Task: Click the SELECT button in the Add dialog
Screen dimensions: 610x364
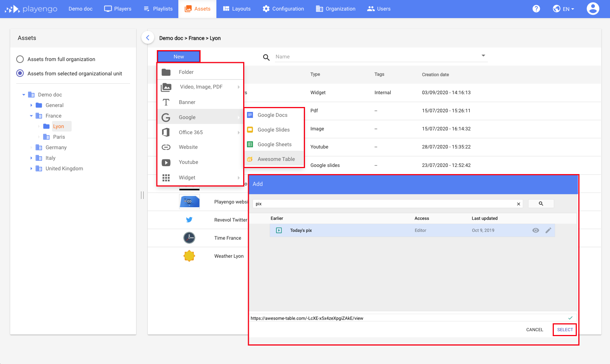Action: [564, 329]
